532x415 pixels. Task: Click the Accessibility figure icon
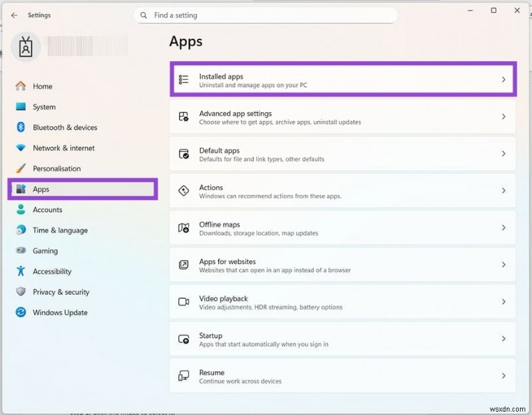[x=21, y=271]
